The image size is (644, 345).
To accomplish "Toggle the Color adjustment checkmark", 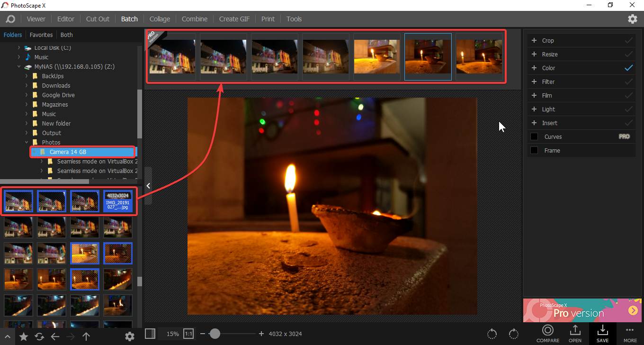I will pos(628,68).
